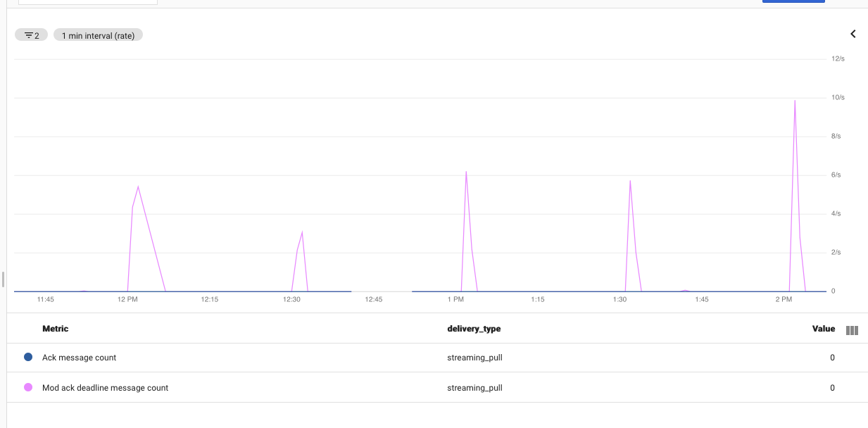The image size is (868, 428).
Task: Select the pink Mod ack deadline swatch
Action: click(x=28, y=388)
